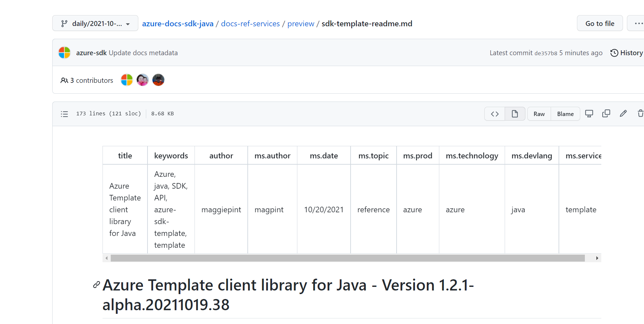Edit this file with pencil icon
Viewport: 644px width, 324px height.
(623, 114)
